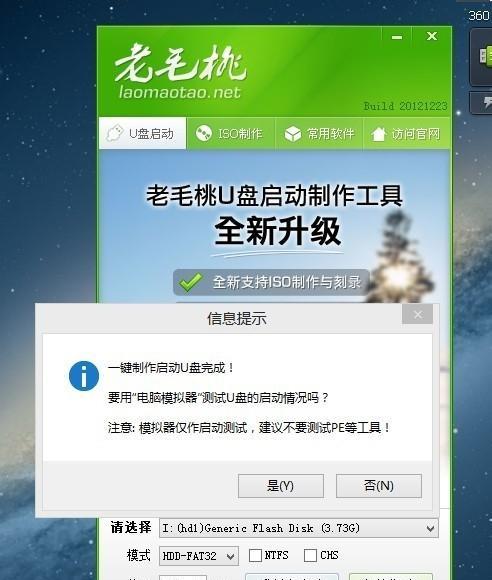Tick the CHS checkbox
The height and width of the screenshot is (580, 492).
(x=310, y=555)
